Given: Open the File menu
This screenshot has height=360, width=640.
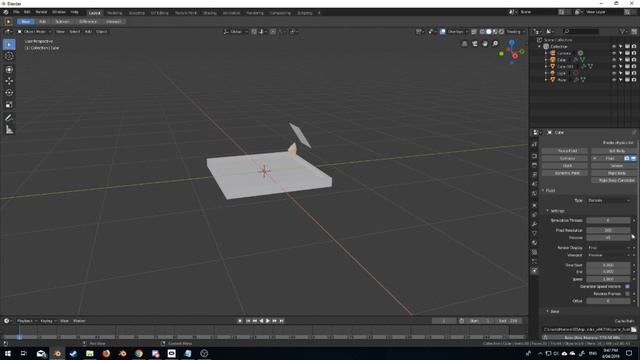Looking at the screenshot, I should point(16,12).
